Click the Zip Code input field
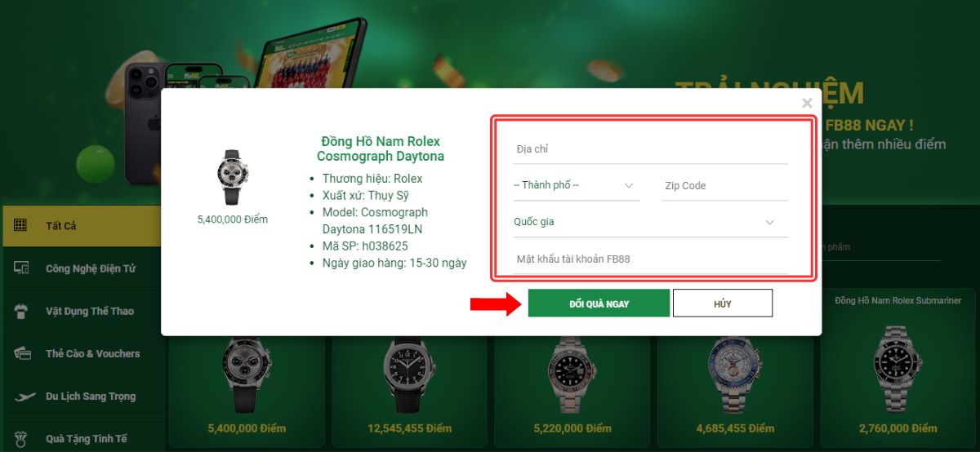This screenshot has height=452, width=980. click(x=725, y=185)
